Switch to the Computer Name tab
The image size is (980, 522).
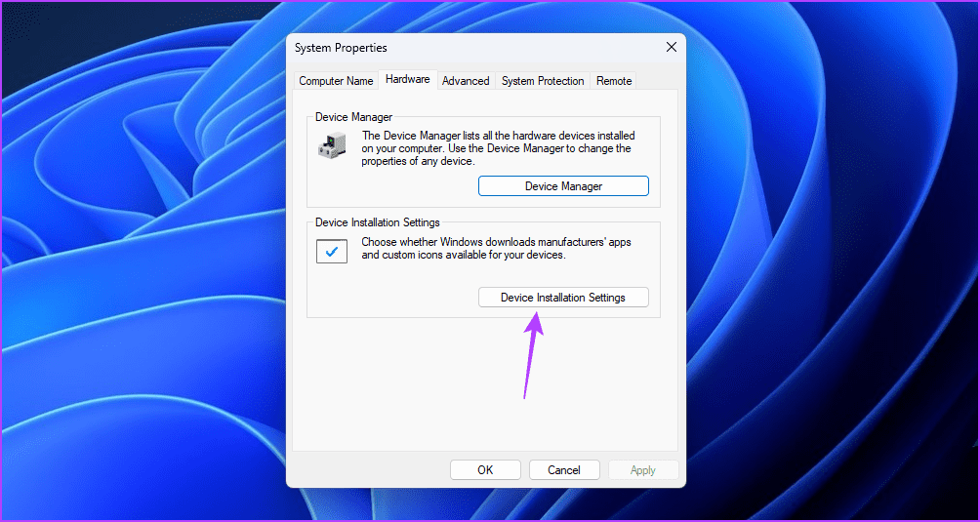pos(336,81)
